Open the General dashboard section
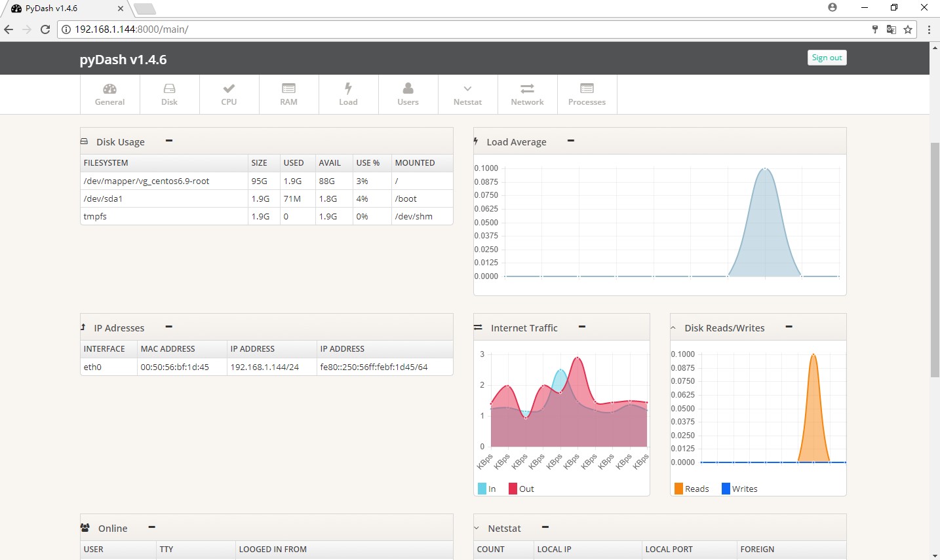Image resolution: width=940 pixels, height=560 pixels. point(110,94)
